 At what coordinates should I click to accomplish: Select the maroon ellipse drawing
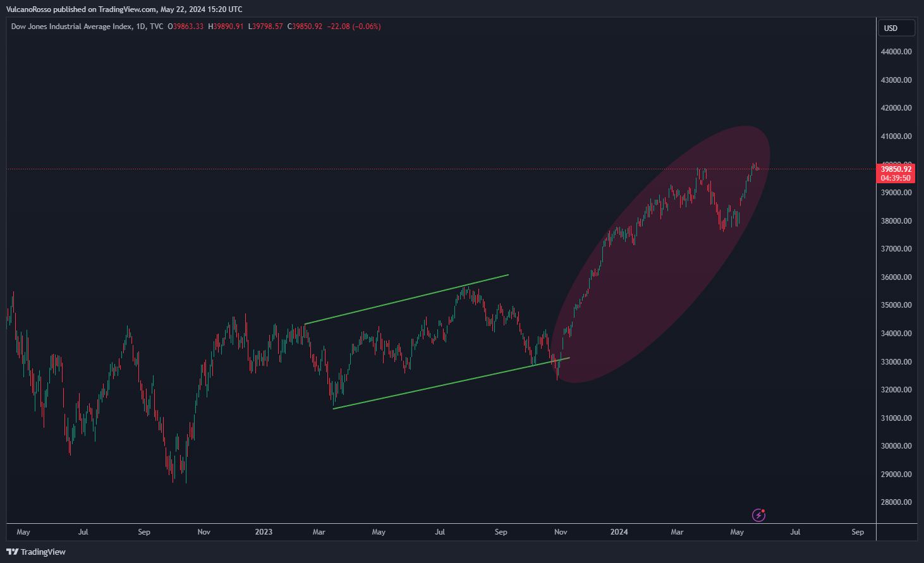pos(660,255)
